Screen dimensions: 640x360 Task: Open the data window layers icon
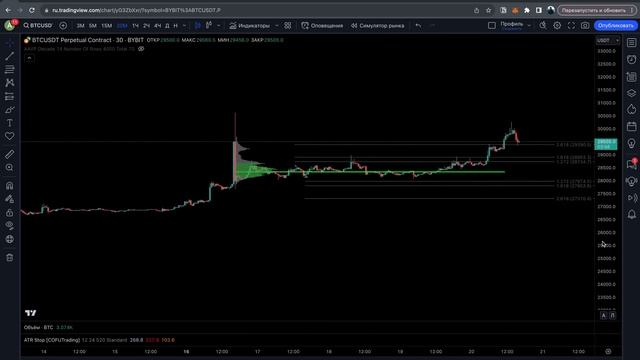tap(631, 93)
